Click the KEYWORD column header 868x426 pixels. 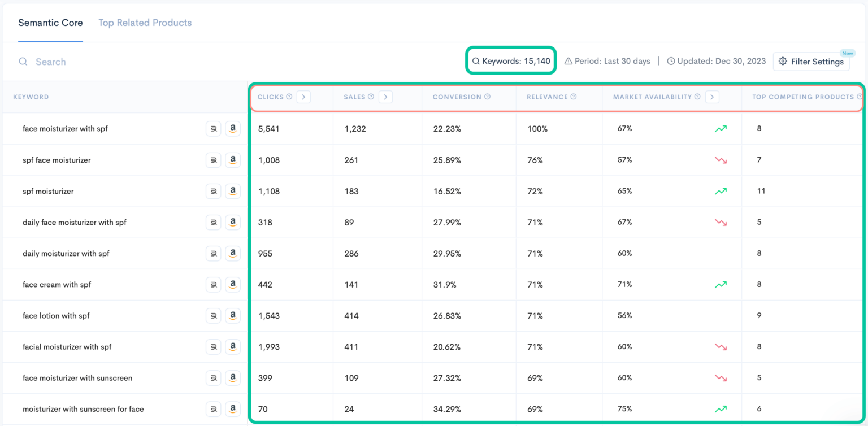tap(31, 97)
